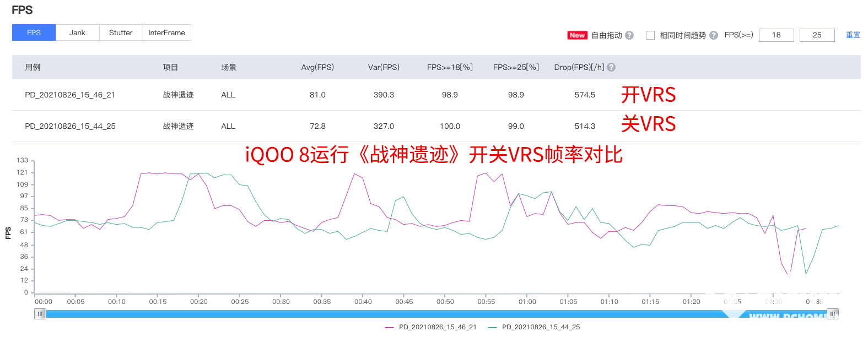Click the Var(FPS) column header
Viewport: 868px width, 337px height.
[384, 67]
